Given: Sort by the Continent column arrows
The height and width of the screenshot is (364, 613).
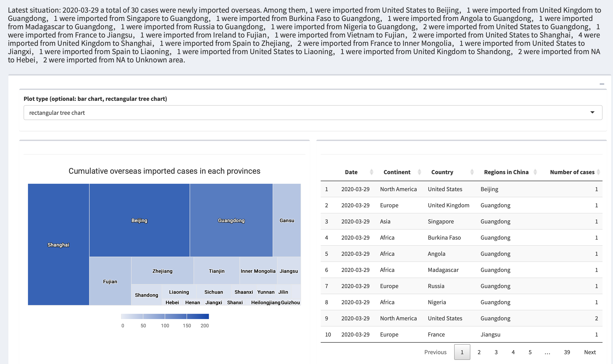Looking at the screenshot, I should click(419, 172).
